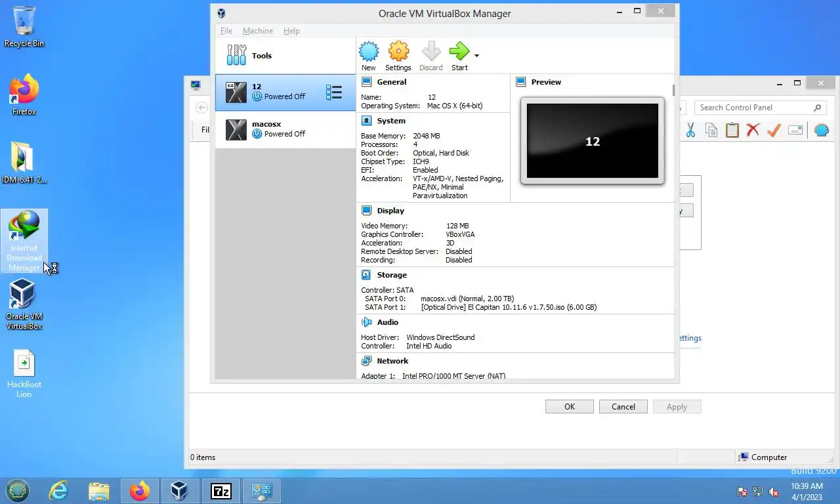Click Cancel in Control Panel window
The height and width of the screenshot is (504, 840).
coord(623,407)
